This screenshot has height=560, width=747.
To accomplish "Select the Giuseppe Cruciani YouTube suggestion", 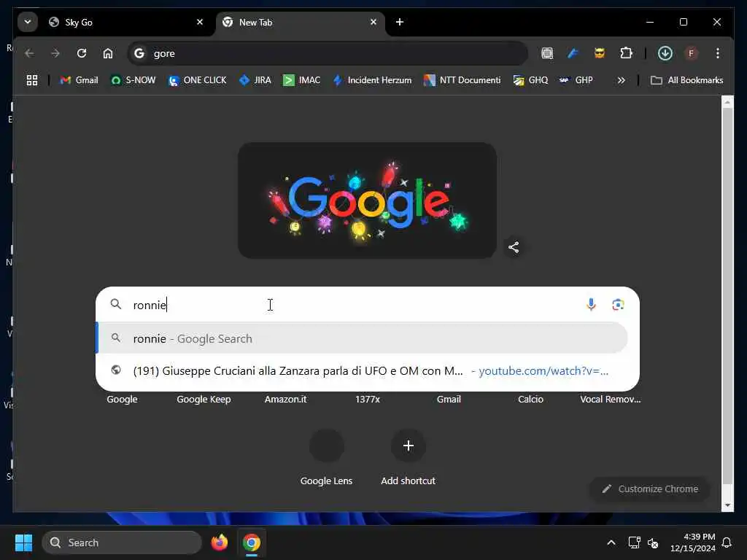I will [x=362, y=370].
